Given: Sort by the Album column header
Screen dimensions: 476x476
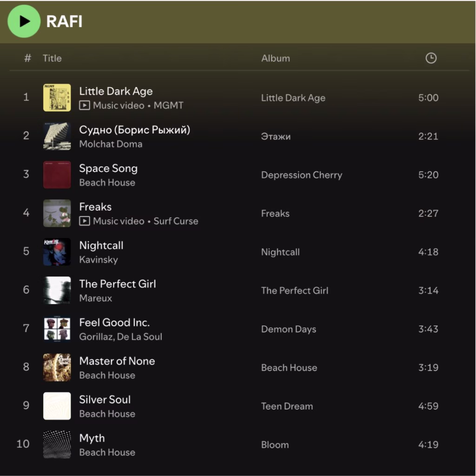Looking at the screenshot, I should pyautogui.click(x=275, y=58).
